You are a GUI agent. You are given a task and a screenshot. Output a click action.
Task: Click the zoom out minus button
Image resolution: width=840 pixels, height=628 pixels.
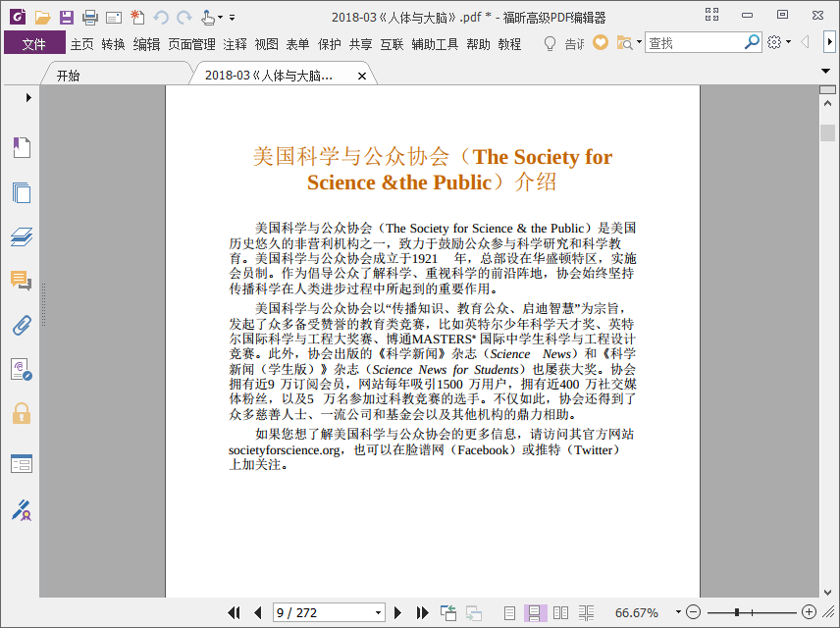[x=693, y=612]
